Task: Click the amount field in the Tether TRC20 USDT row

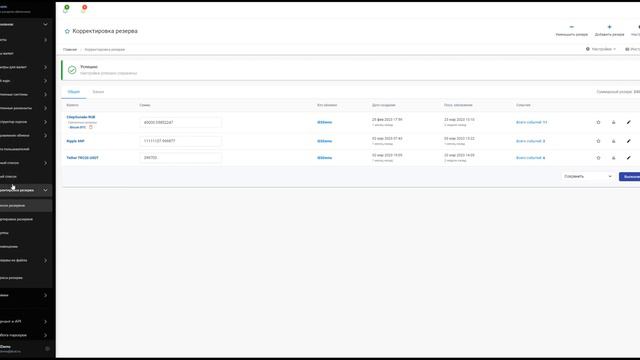Action: click(181, 158)
